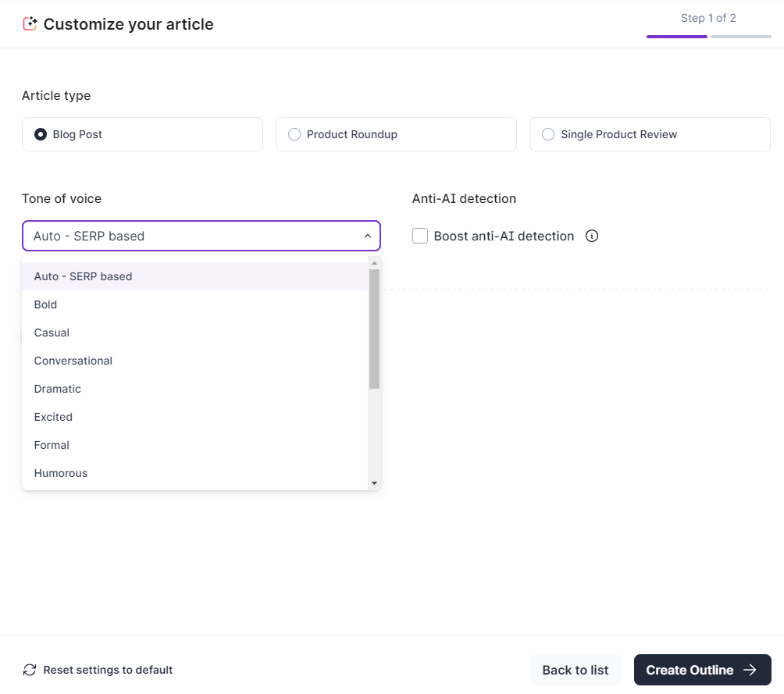Choose the Bold tone option
The height and width of the screenshot is (694, 784).
46,304
